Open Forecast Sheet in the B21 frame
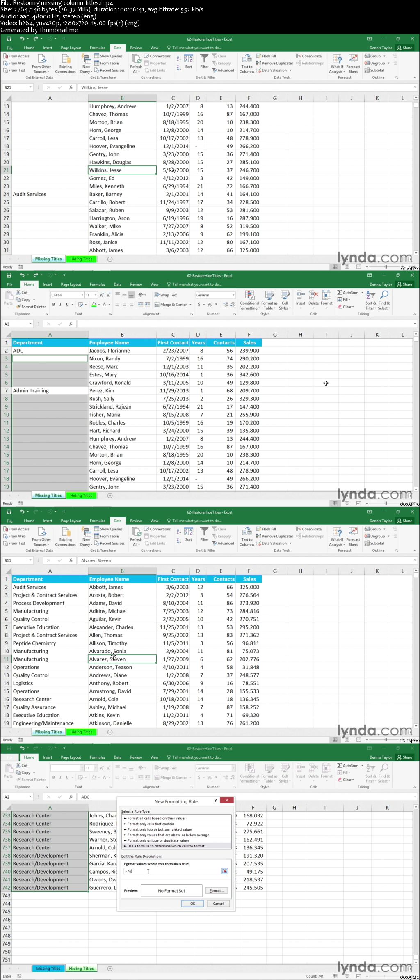Image resolution: width=420 pixels, height=980 pixels. (x=353, y=64)
